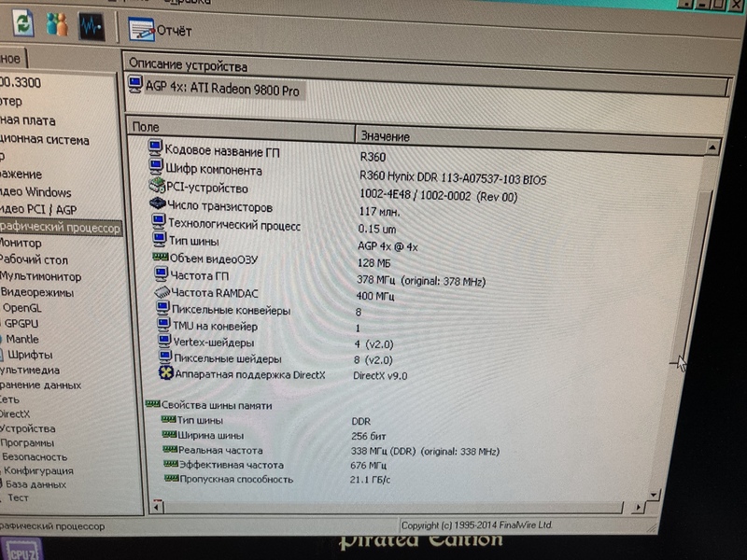
Task: Select the value 0.15 um
Action: [x=377, y=229]
